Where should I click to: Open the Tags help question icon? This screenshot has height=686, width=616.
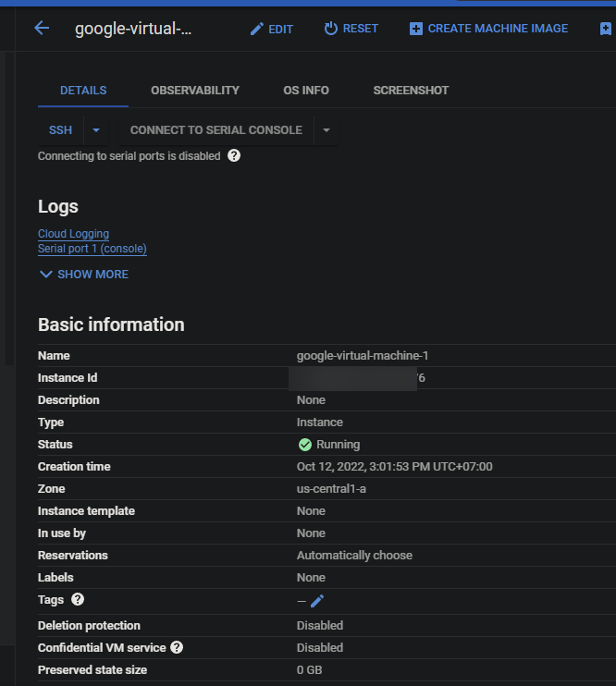point(78,599)
